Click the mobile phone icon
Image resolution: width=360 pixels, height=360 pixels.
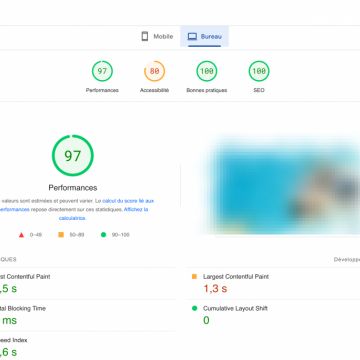(145, 36)
